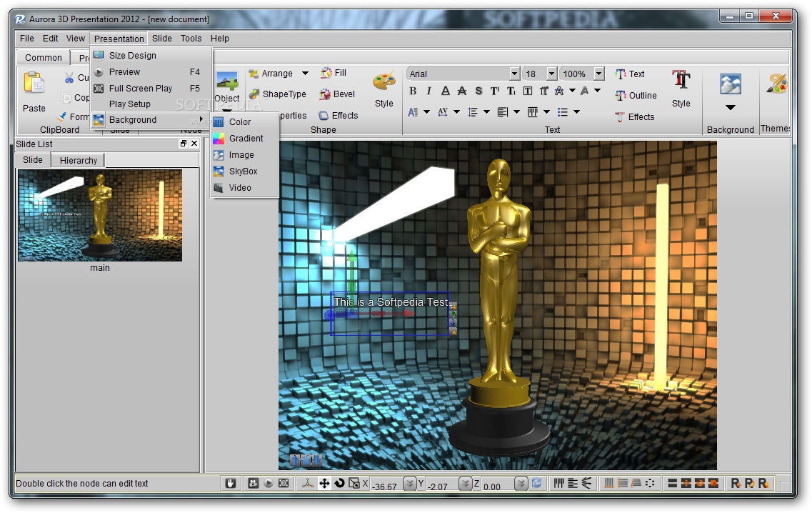Click the refresh coordinates icon after Z
Viewport: 812px width, 513px height.
(x=536, y=484)
